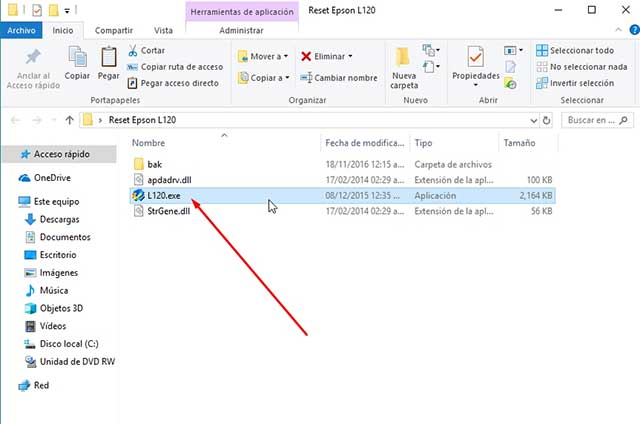Select the apdadrv.dll file
Screen dimensions: 640x424
343,180
